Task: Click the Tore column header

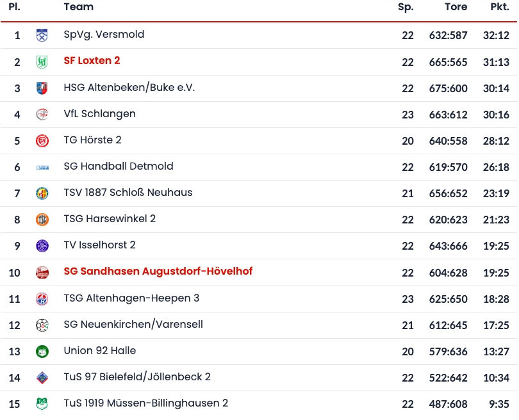Action: pyautogui.click(x=456, y=7)
